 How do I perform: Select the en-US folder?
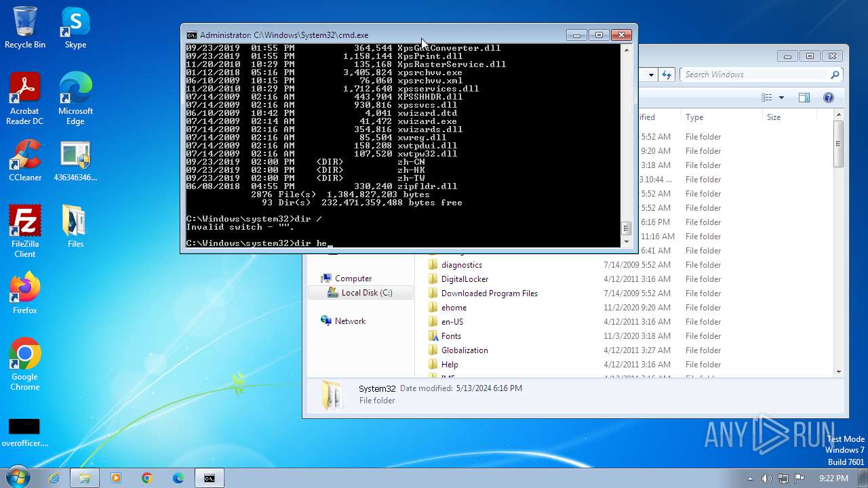(452, 322)
